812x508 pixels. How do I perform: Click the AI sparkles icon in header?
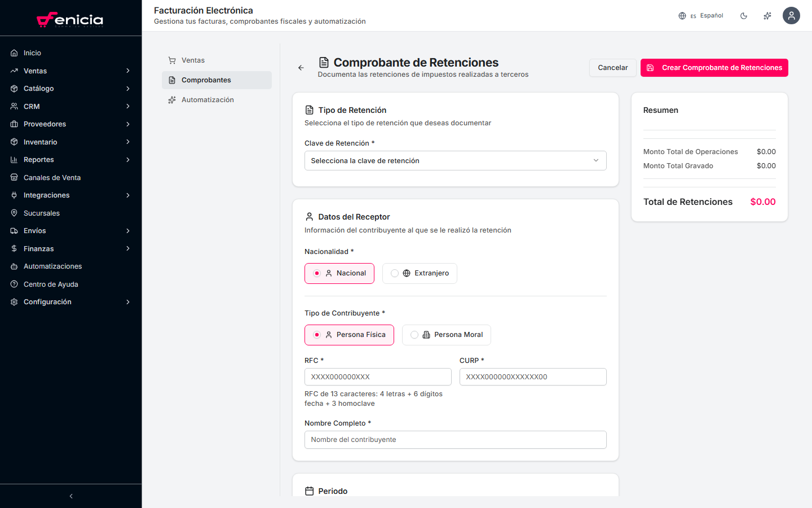click(x=767, y=16)
